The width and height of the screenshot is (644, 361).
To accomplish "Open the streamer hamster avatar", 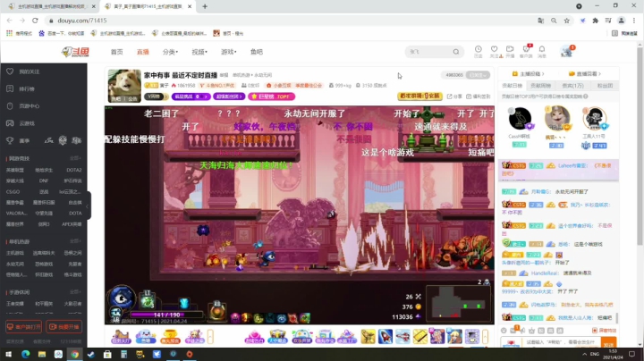I will [124, 86].
